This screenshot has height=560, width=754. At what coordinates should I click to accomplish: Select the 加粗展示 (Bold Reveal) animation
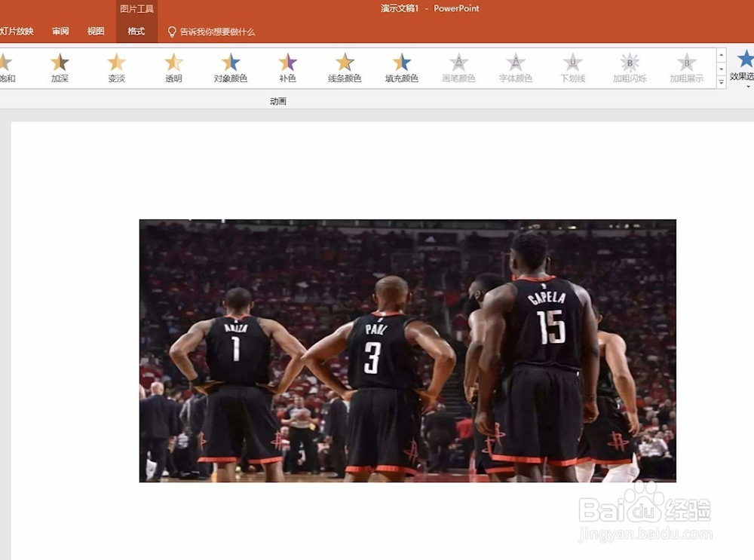[687, 68]
